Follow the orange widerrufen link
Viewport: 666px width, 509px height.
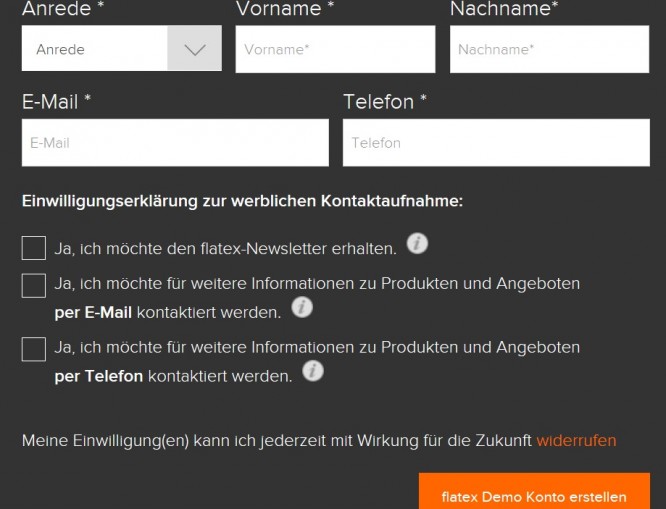[x=576, y=441]
